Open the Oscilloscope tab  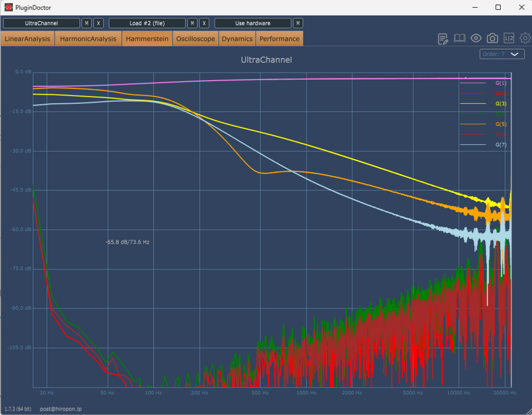click(196, 38)
